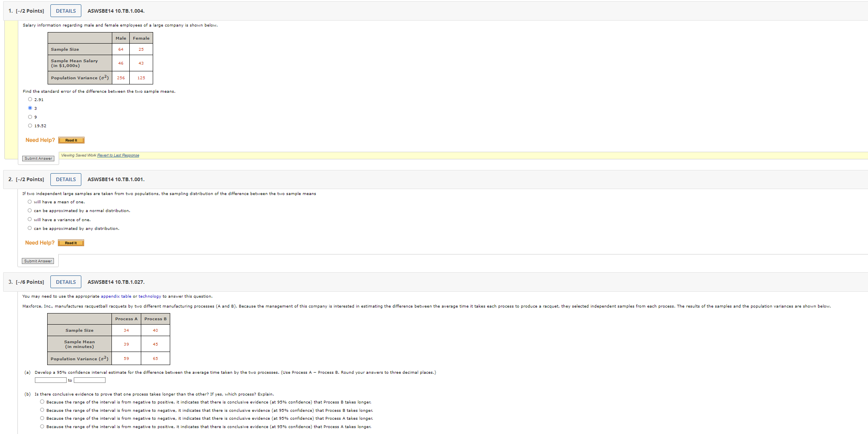The height and width of the screenshot is (434, 868).
Task: Select the radio button for answer 3
Action: [x=30, y=108]
